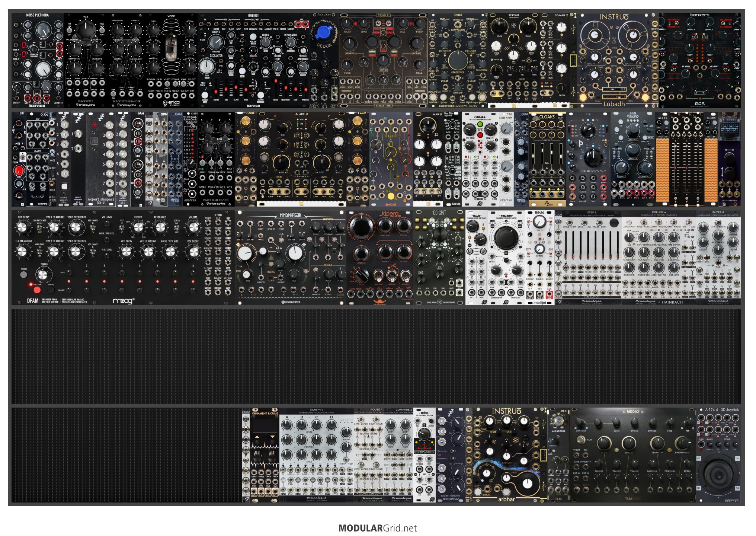Click the VCA Decay knob on DFAM
The image size is (756, 536).
193,252
